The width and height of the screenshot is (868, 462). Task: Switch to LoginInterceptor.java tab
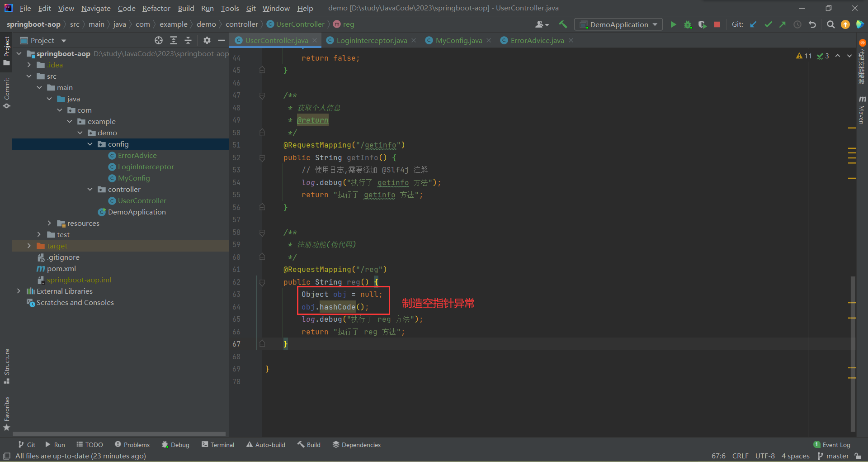371,40
